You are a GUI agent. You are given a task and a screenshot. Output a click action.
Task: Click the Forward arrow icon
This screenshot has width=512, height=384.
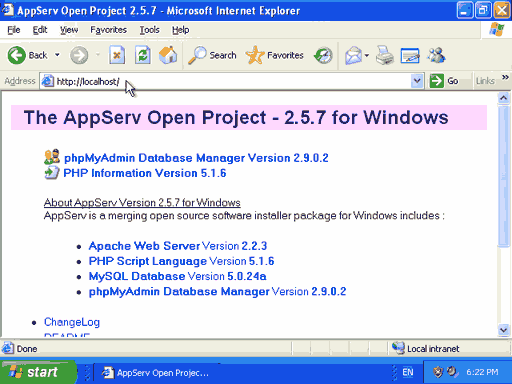(79, 55)
